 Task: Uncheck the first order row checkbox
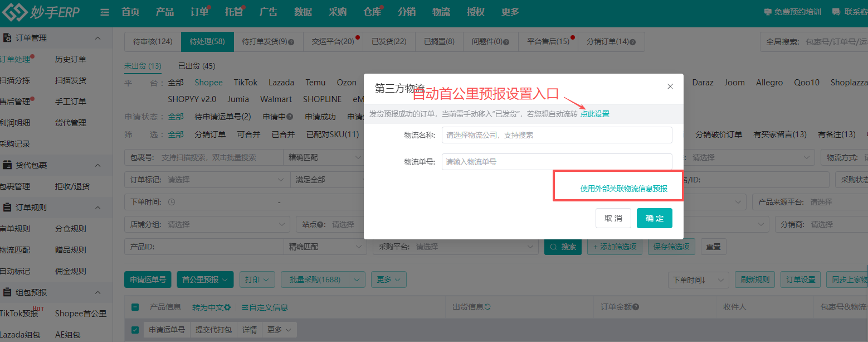[x=135, y=330]
